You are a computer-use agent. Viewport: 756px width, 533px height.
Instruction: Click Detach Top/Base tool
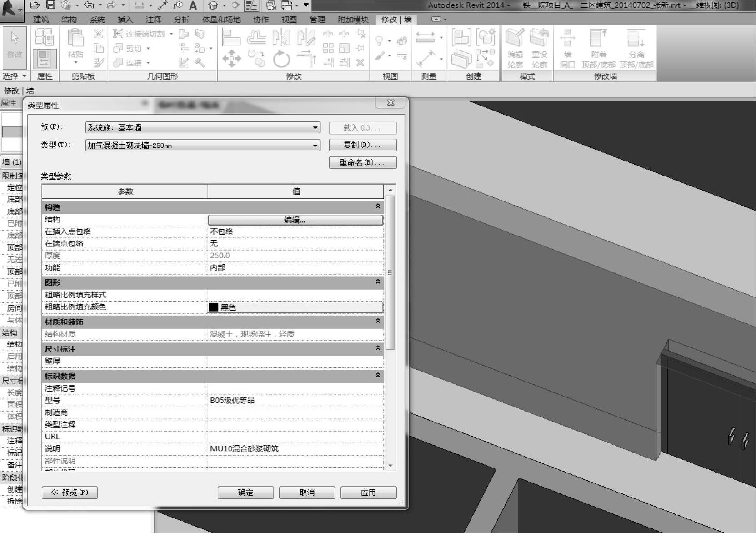pyautogui.click(x=636, y=49)
